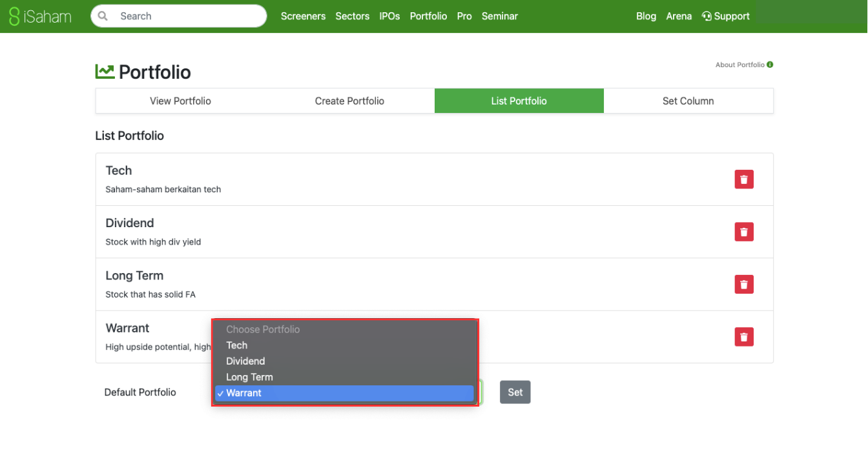868x455 pixels.
Task: Choose Long Term in the dropdown list
Action: (344, 377)
